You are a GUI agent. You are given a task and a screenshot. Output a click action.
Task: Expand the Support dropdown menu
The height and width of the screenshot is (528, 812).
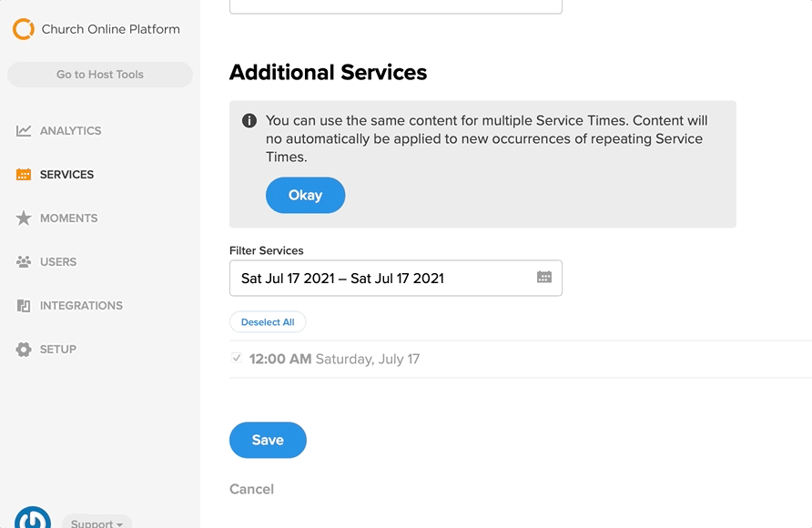[x=96, y=523]
